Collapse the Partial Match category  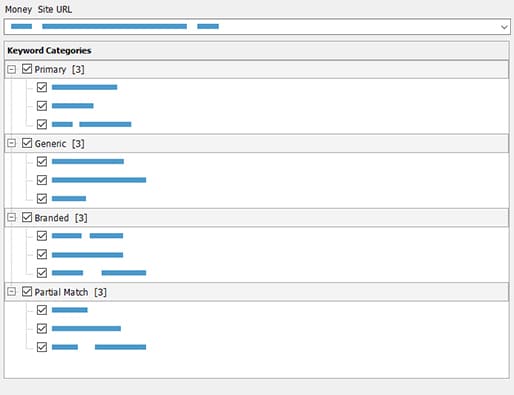[12, 292]
